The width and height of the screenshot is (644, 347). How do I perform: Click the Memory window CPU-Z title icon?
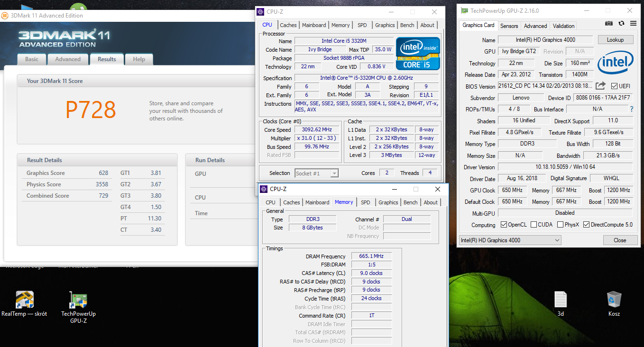coord(264,189)
